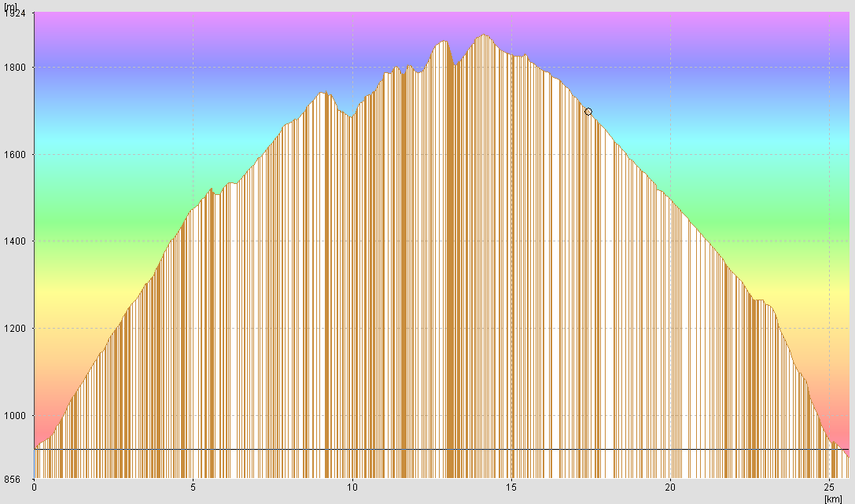Viewport: 855px width, 504px height.
Task: Click the circular marker on the descent slope
Action: point(588,112)
